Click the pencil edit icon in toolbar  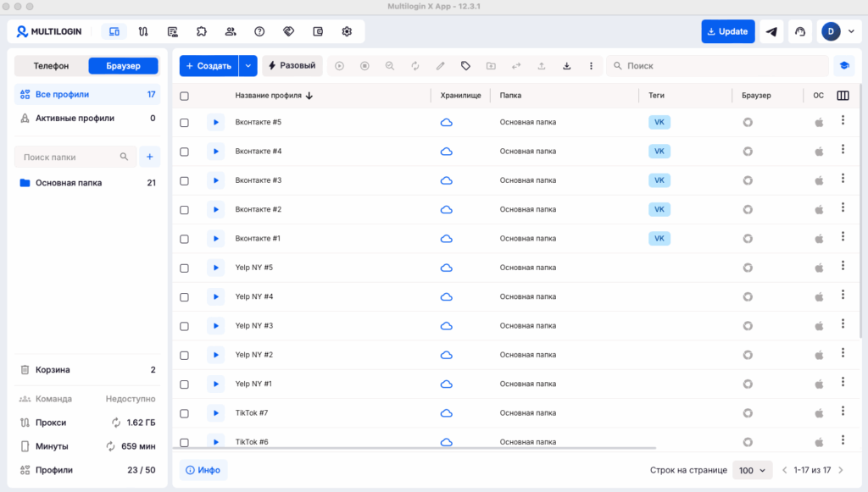click(440, 66)
